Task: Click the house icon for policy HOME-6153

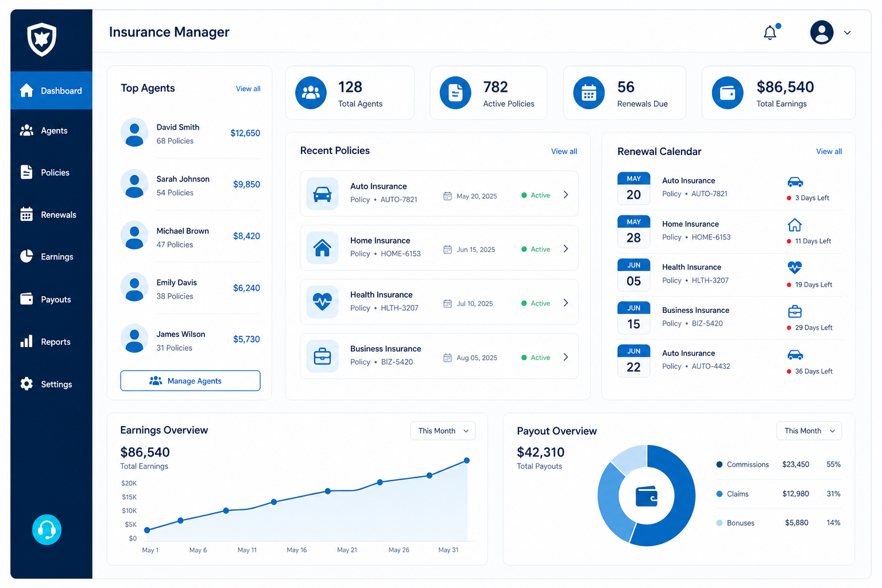Action: [x=322, y=248]
